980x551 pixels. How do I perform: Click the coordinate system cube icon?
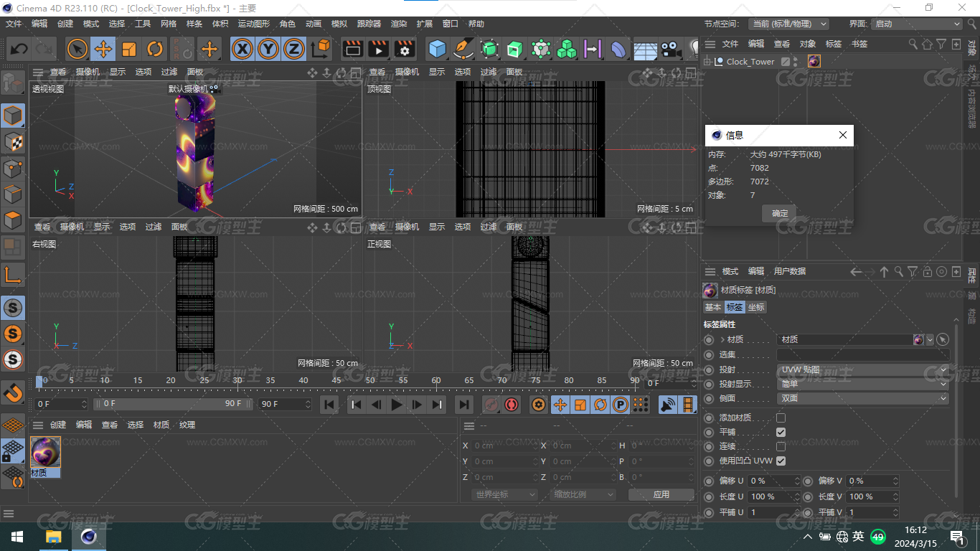click(321, 50)
